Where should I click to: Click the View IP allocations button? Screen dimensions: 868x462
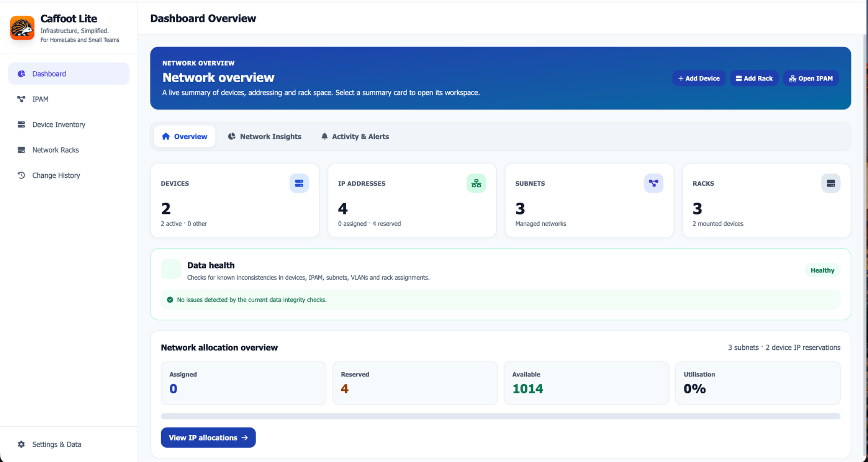[208, 437]
